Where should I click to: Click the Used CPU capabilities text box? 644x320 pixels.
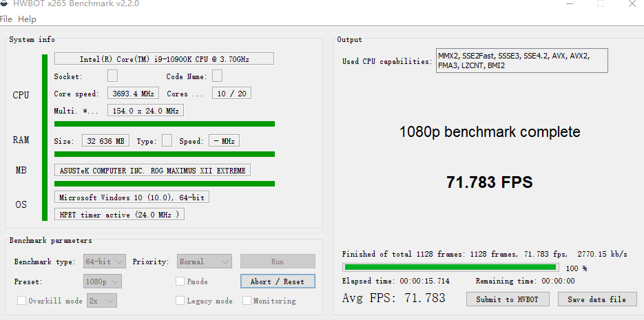tap(521, 61)
